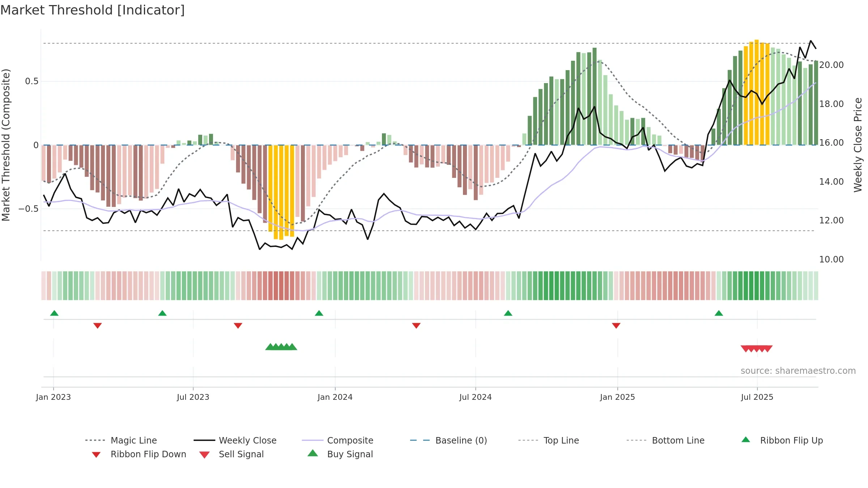Click the ribbon flip up marker after Jul 2024
Image resolution: width=868 pixels, height=488 pixels.
click(x=508, y=313)
